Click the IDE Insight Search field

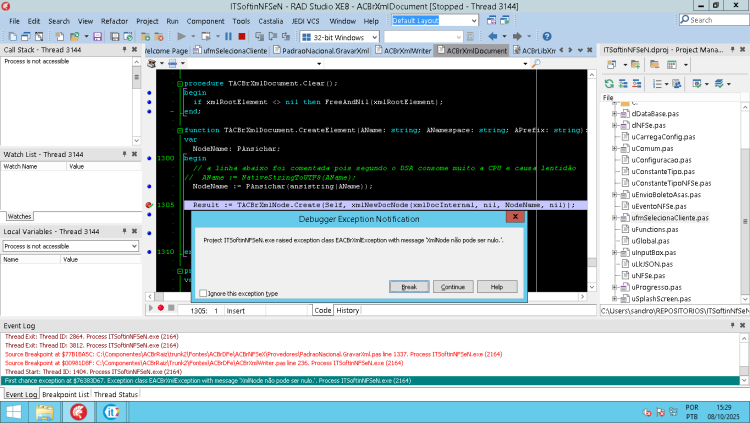(714, 20)
